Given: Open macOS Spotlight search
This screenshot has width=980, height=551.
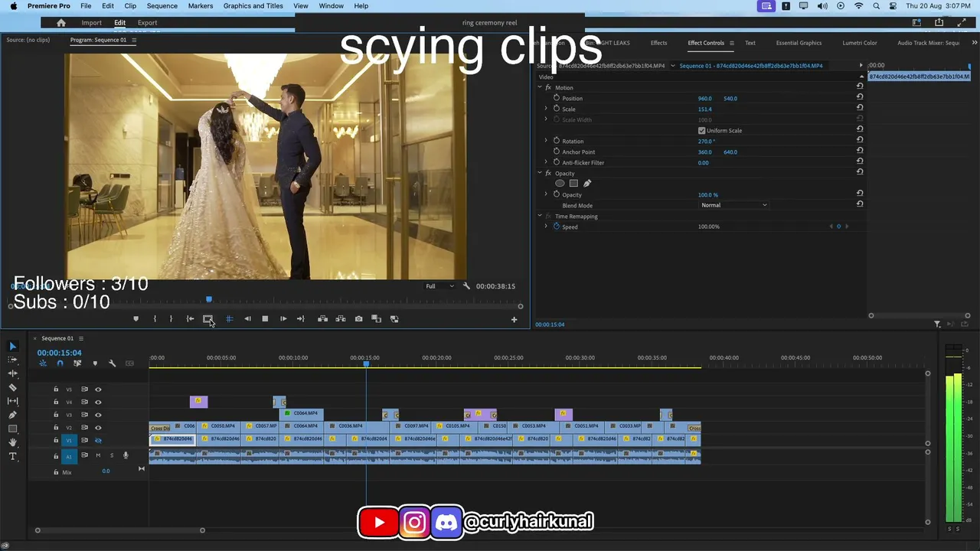Looking at the screenshot, I should (876, 6).
